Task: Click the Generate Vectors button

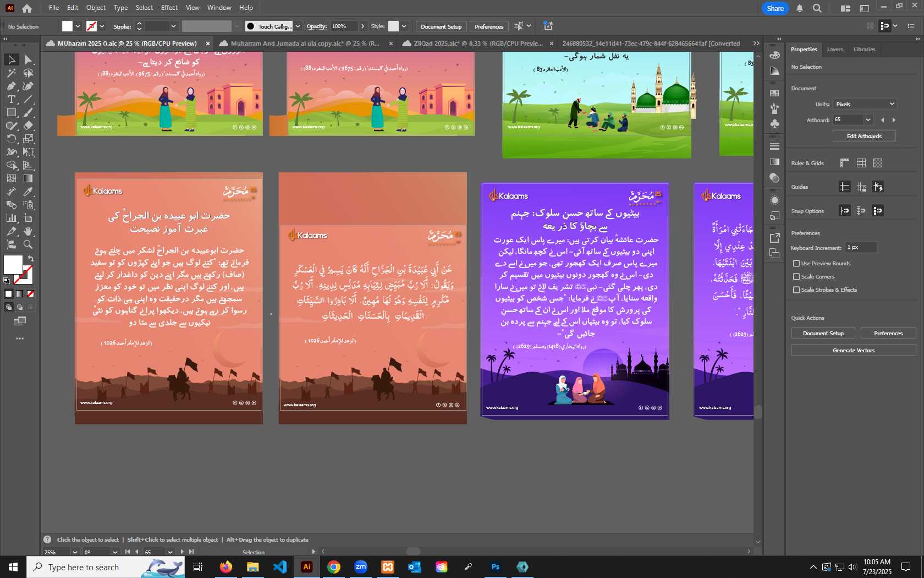Action: click(x=854, y=350)
